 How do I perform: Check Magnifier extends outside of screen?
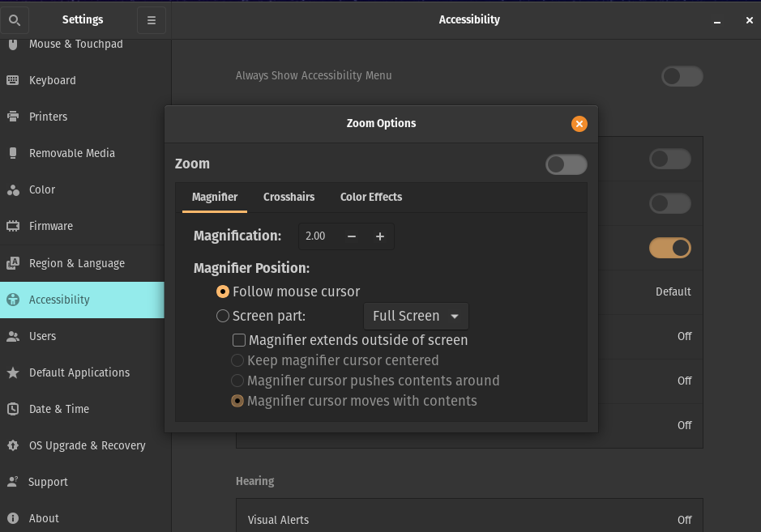point(239,340)
